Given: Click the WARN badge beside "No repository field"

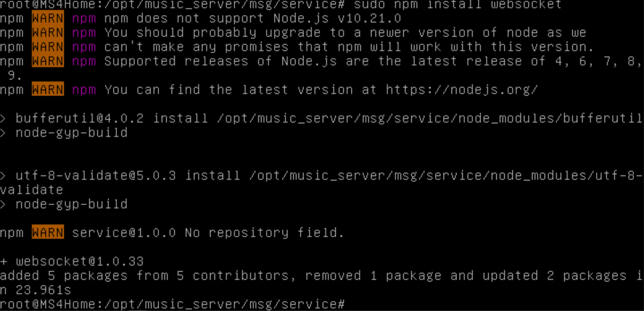Looking at the screenshot, I should point(48,232).
